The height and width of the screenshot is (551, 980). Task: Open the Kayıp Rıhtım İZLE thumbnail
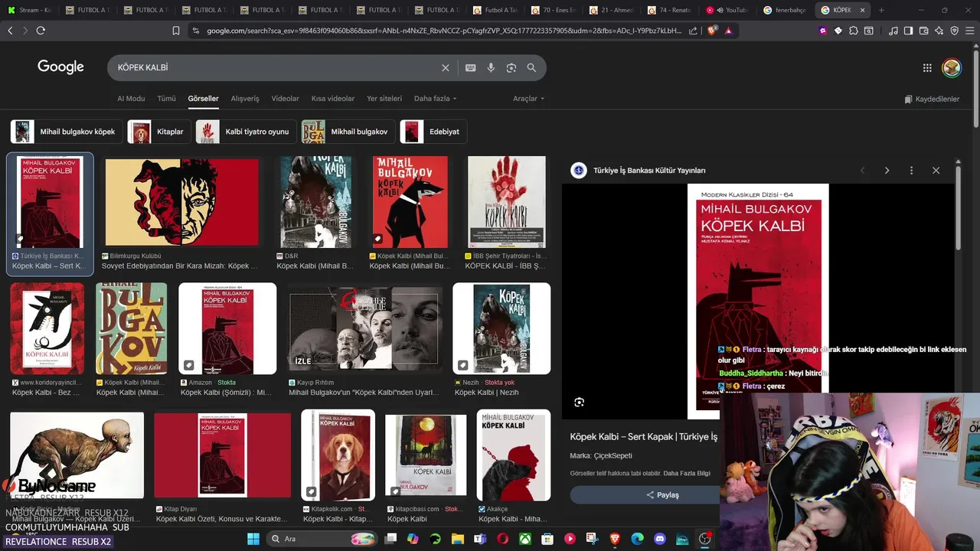point(365,329)
